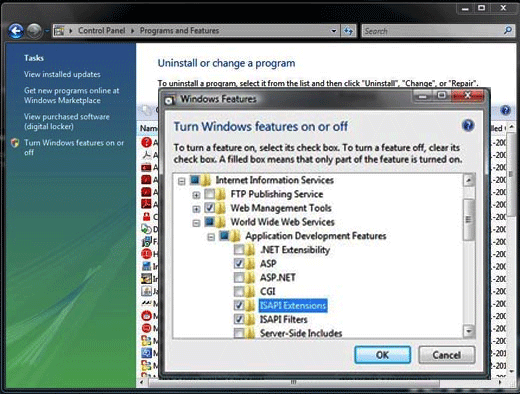Viewport: 520px width, 394px height.
Task: Select Control Panel breadcrumb
Action: coord(102,31)
